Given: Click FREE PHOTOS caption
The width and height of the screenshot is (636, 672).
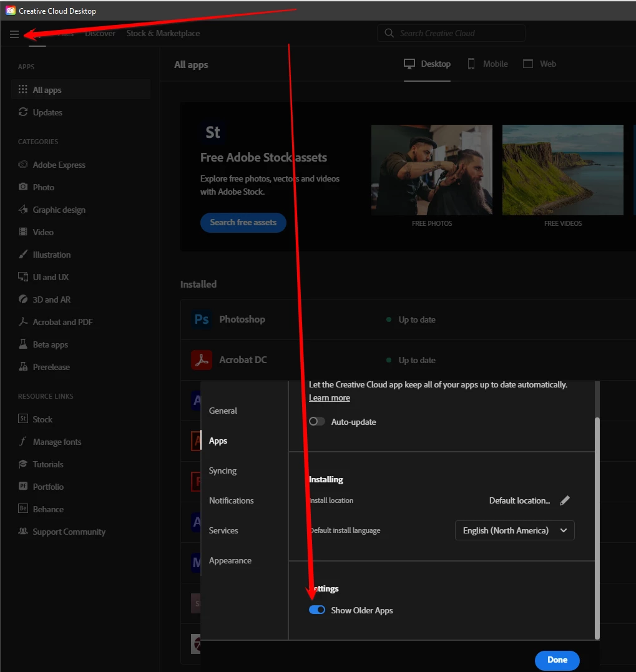Looking at the screenshot, I should pos(432,223).
